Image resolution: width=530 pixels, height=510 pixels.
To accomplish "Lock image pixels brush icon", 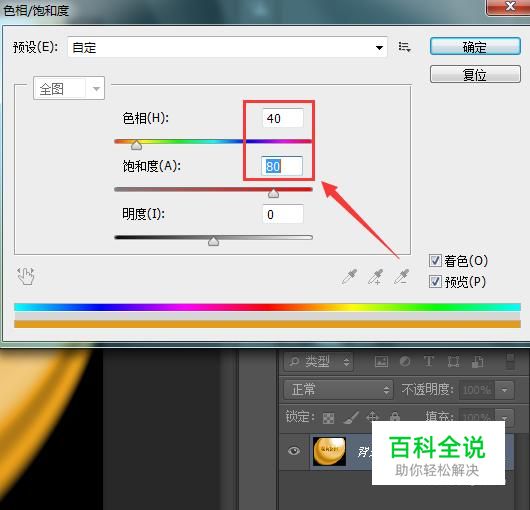I will tap(351, 418).
